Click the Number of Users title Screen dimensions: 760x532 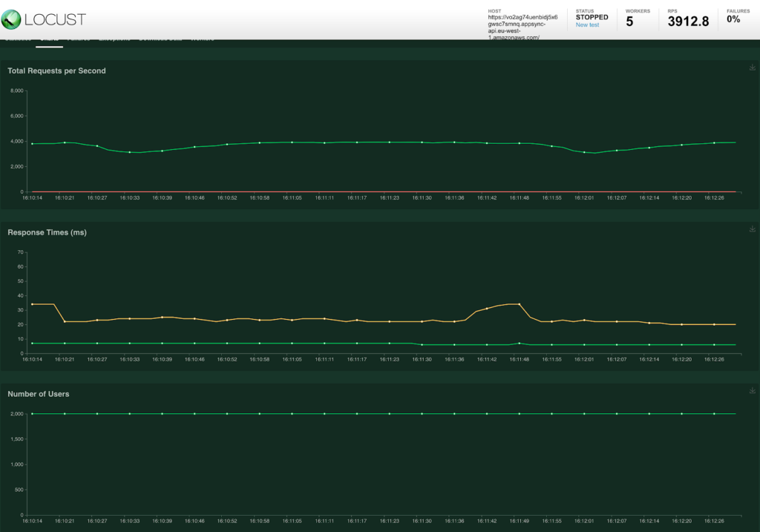click(x=39, y=394)
